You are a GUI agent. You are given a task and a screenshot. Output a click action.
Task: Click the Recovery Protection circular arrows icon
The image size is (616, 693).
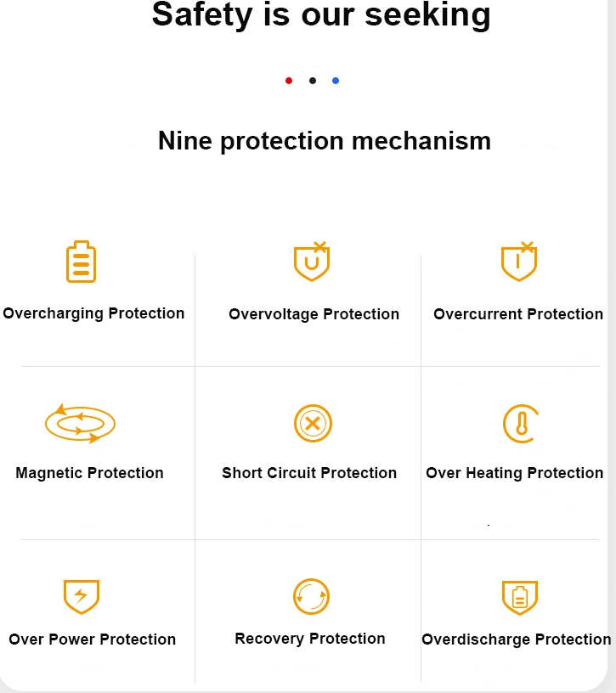tap(311, 596)
